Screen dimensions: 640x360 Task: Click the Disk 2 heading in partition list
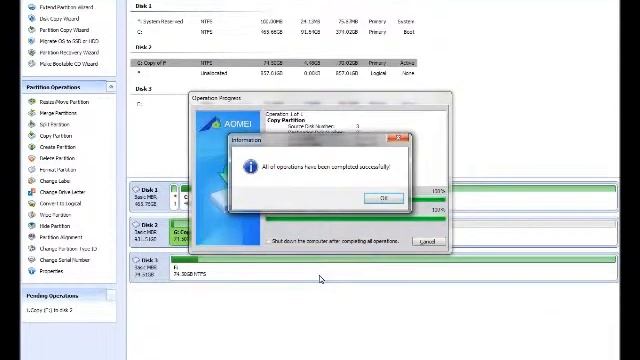[x=143, y=47]
